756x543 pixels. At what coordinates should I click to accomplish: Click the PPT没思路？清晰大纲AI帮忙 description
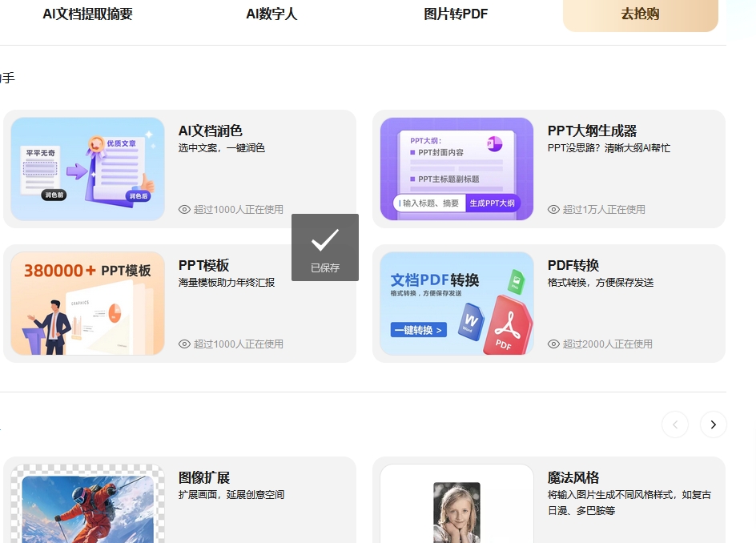pos(609,147)
